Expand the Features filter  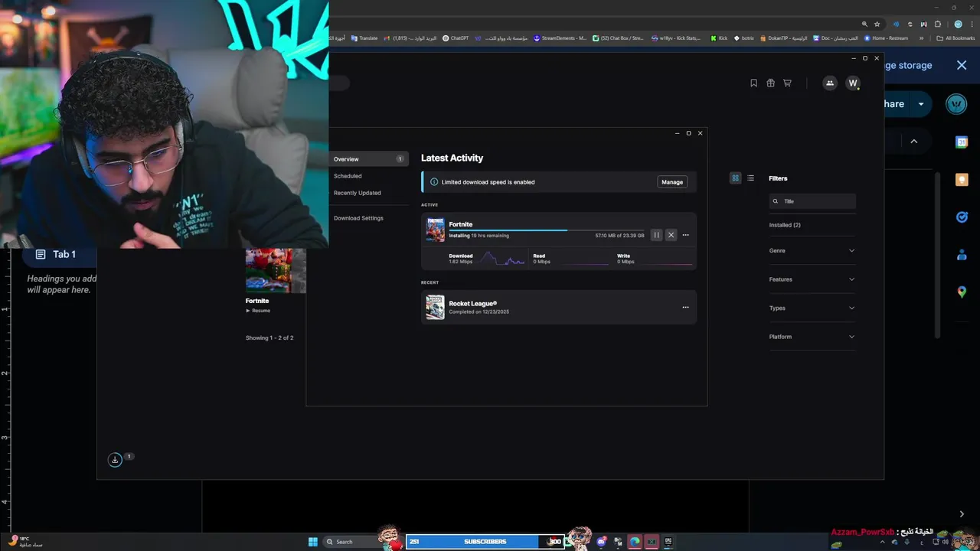[812, 279]
